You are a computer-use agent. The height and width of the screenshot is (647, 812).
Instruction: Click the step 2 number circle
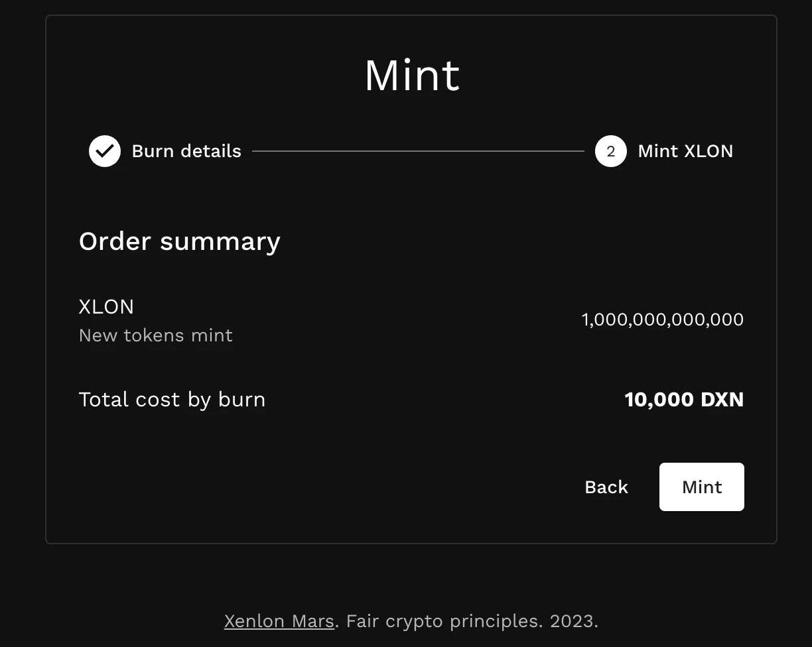(610, 151)
